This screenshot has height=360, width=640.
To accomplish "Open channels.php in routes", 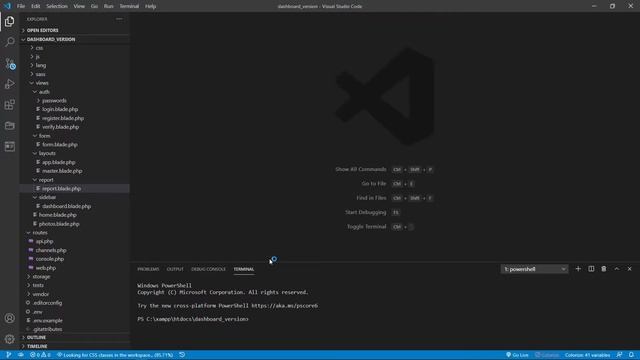I will [x=51, y=250].
